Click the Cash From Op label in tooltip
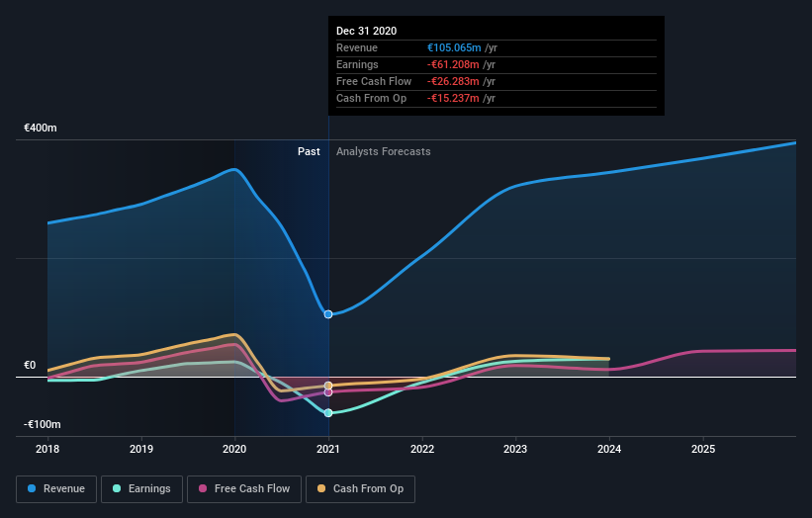 click(371, 98)
